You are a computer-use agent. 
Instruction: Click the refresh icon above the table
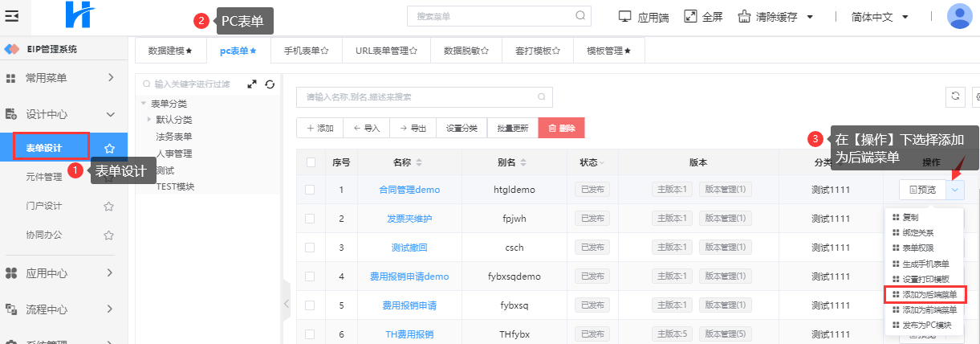tap(956, 96)
